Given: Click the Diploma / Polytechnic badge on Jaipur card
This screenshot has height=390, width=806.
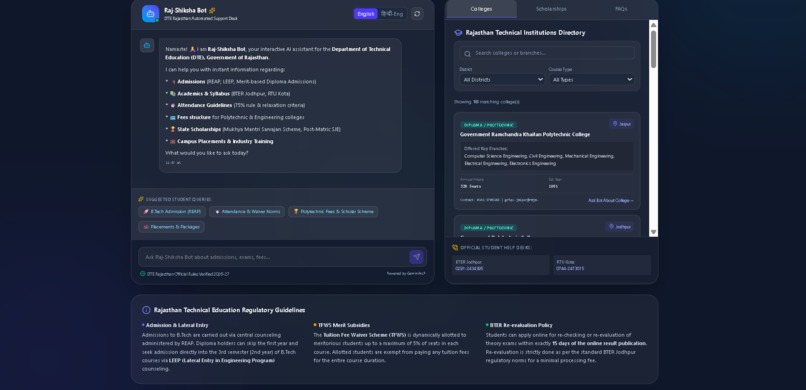Looking at the screenshot, I should click(x=489, y=125).
